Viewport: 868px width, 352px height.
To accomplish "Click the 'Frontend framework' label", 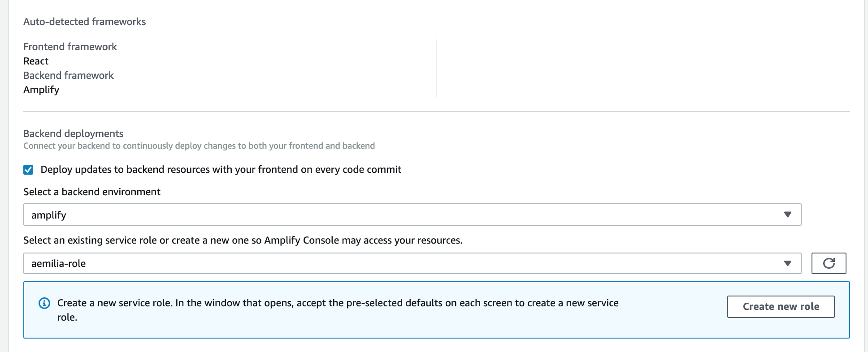I will (70, 47).
